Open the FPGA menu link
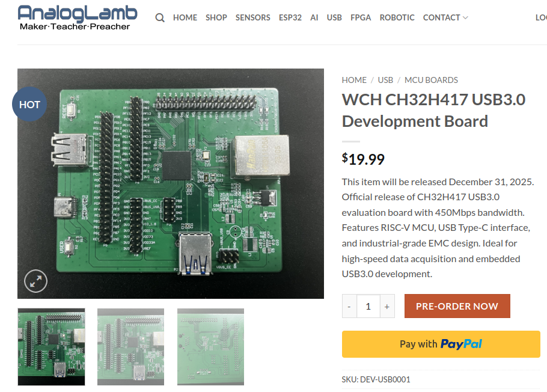547x392 pixels. click(x=361, y=17)
